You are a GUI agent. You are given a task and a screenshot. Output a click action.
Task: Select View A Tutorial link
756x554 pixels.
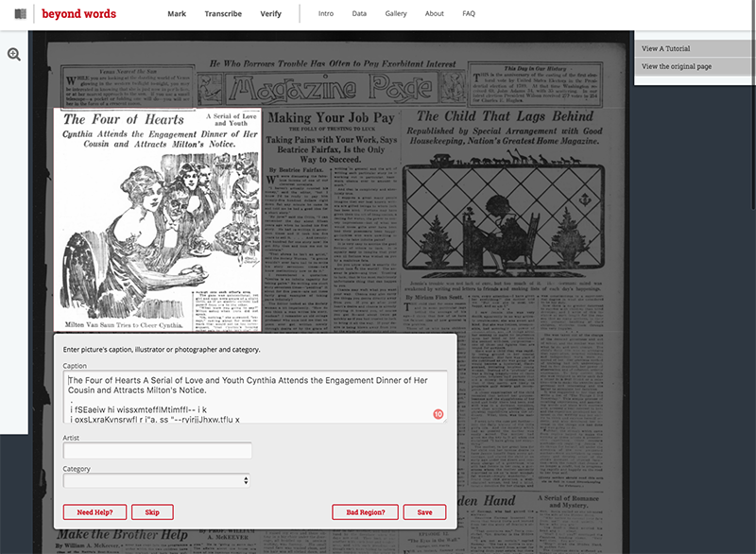(666, 48)
